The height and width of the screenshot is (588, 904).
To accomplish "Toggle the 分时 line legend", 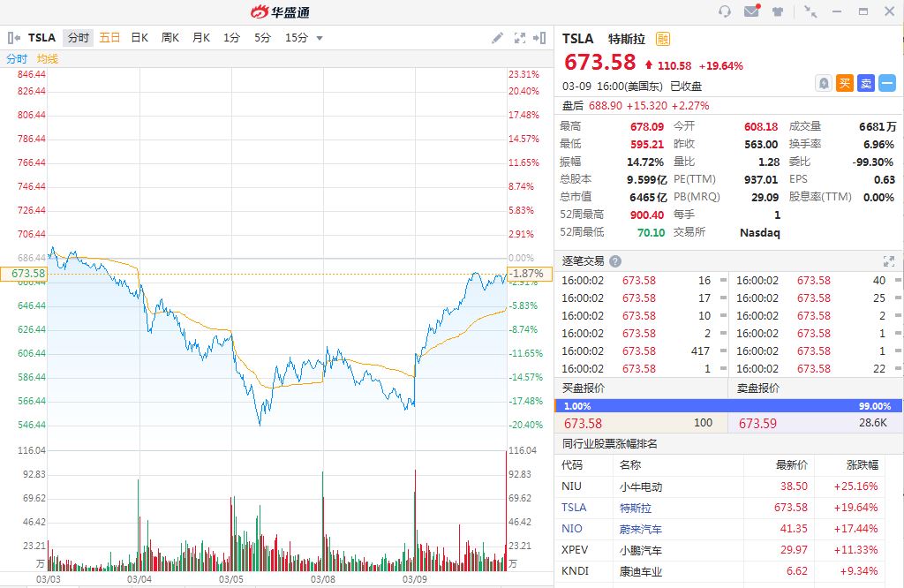I will 17,59.
